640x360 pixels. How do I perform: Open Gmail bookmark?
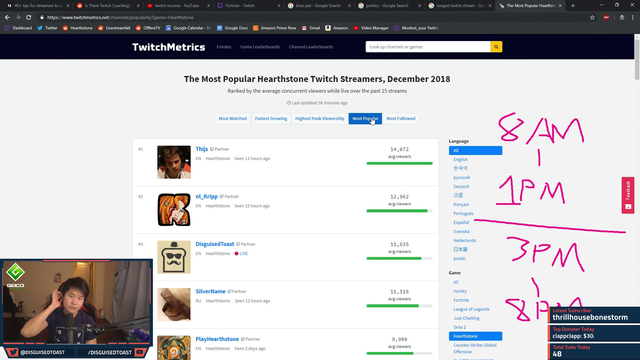pos(311,28)
